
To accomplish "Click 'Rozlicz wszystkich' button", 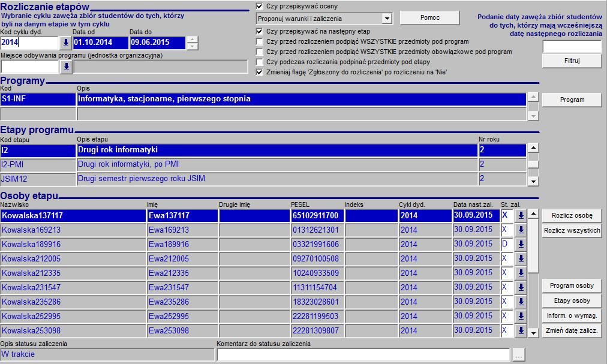I will pyautogui.click(x=572, y=231).
